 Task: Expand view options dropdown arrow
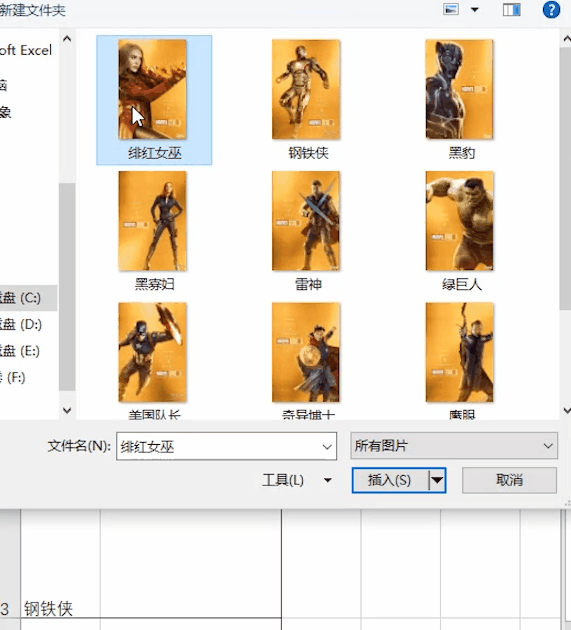[x=475, y=10]
